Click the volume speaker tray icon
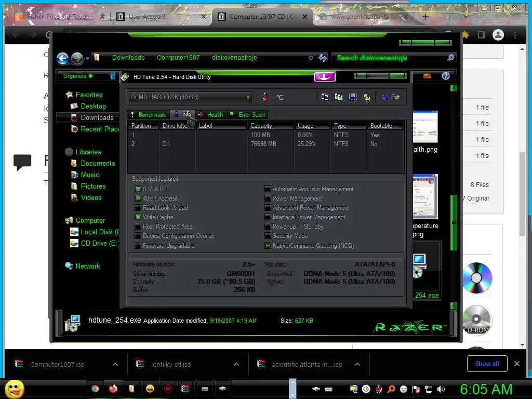This screenshot has height=399, width=532. coord(441,389)
